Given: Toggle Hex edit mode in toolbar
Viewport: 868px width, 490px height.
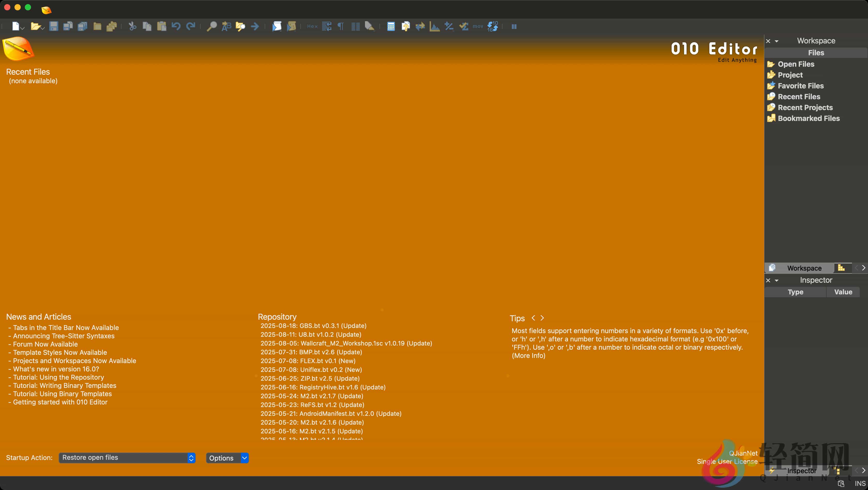Looking at the screenshot, I should [x=312, y=26].
